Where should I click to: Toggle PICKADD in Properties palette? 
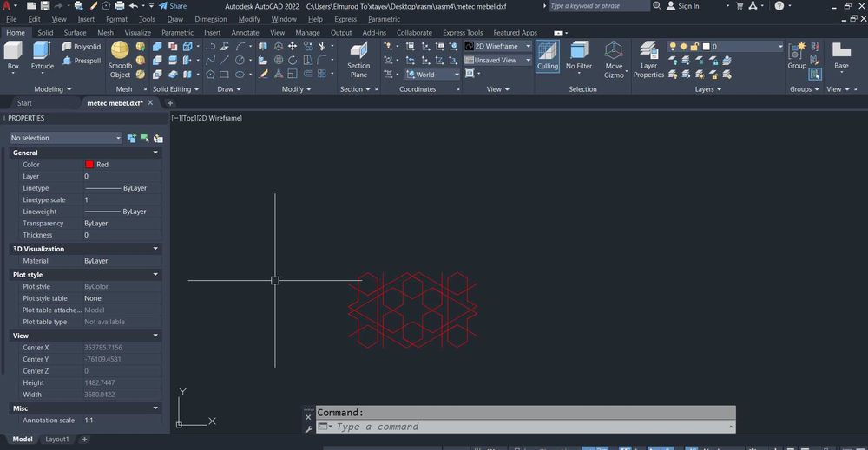tap(132, 138)
